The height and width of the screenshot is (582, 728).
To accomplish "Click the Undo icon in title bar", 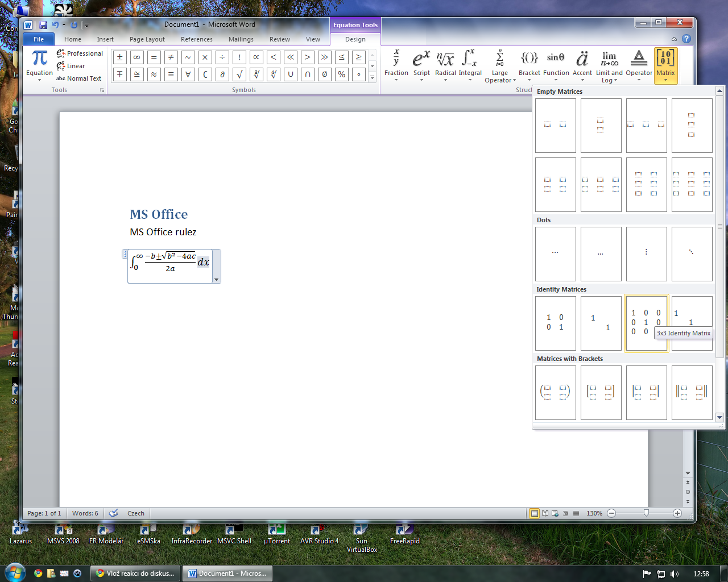I will click(x=55, y=25).
